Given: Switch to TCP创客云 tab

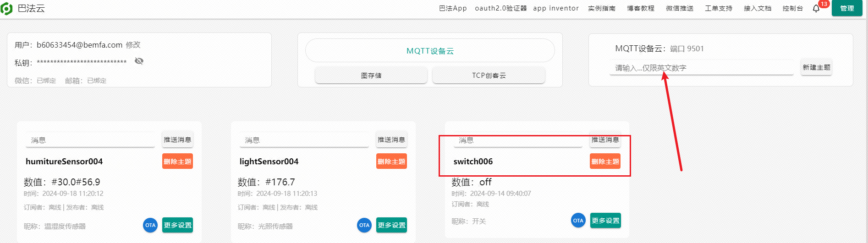Looking at the screenshot, I should click(489, 75).
